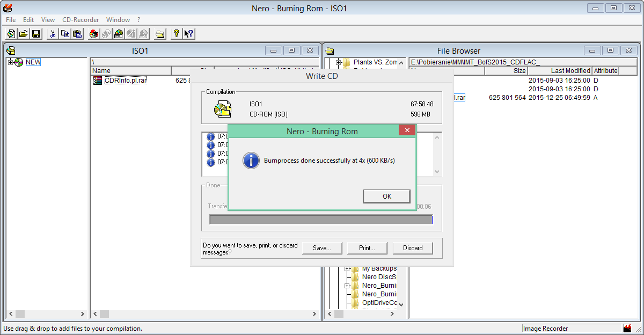Click the Print... button for messages

pyautogui.click(x=367, y=248)
